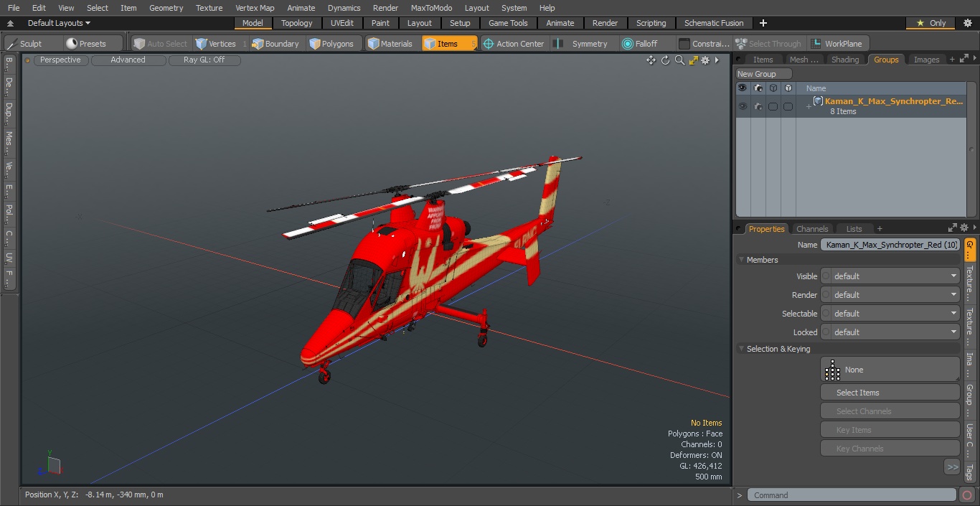Click the star Only button
The image size is (980, 506).
coord(930,23)
